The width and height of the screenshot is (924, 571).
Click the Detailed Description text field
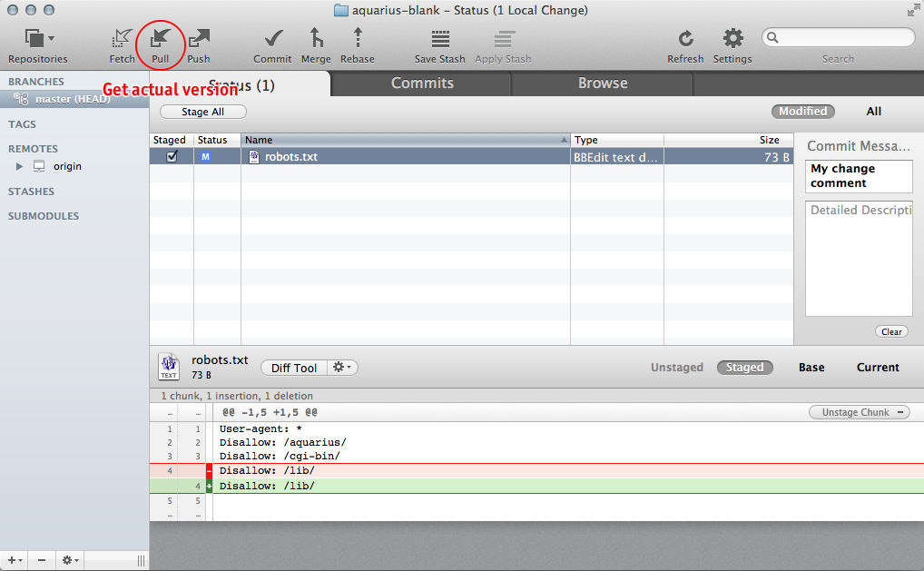pyautogui.click(x=859, y=258)
